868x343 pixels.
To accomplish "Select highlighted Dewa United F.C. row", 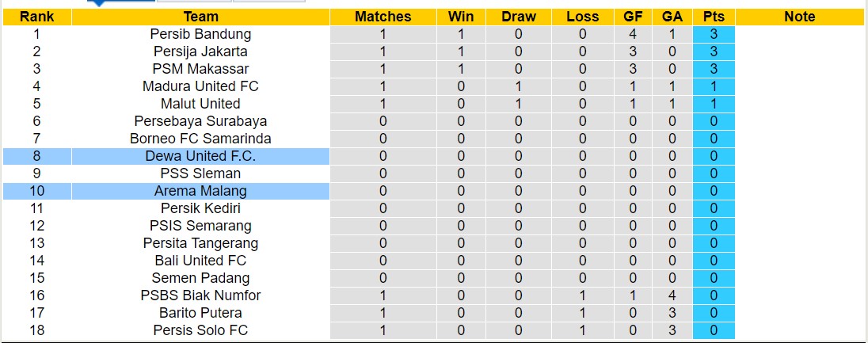I will [200, 156].
